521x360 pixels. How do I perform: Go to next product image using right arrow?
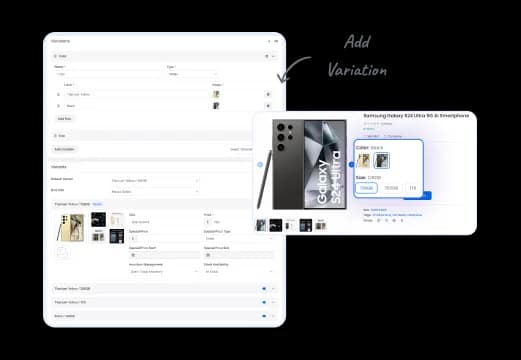pos(351,165)
